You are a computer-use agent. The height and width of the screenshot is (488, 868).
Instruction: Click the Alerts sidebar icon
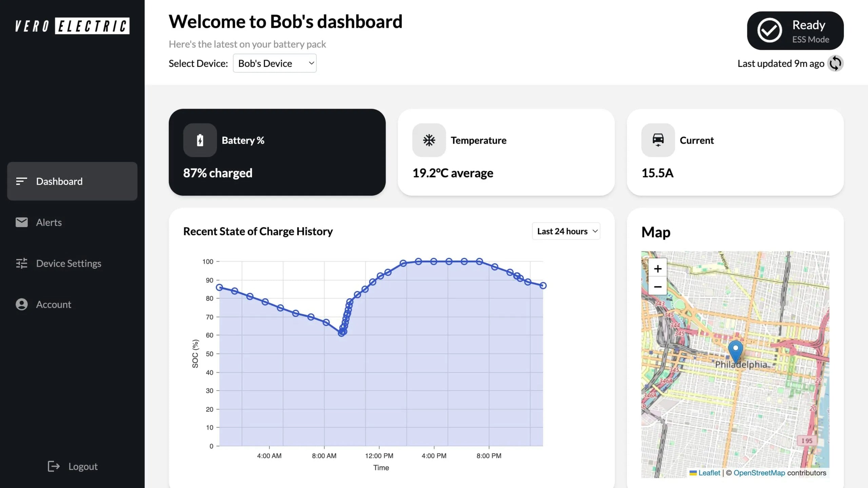point(21,223)
